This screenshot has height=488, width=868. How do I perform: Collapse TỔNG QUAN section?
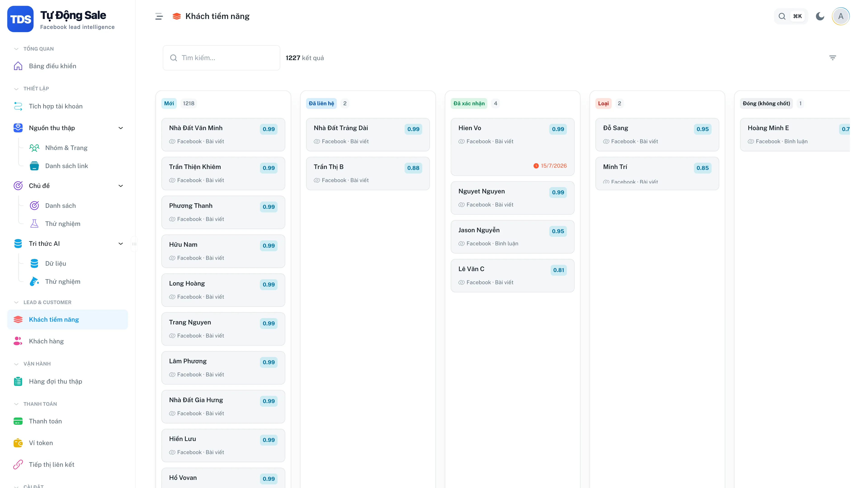point(34,49)
